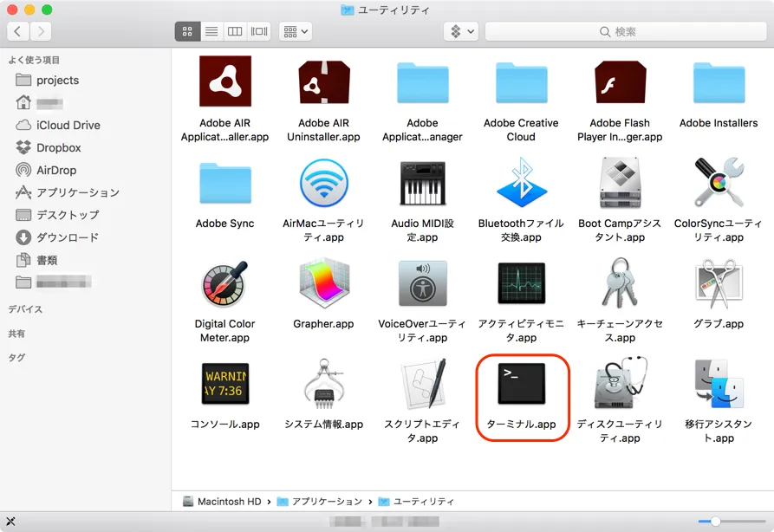
Task: Click the ユーティリティ folder icon in title bar
Action: coord(348,10)
